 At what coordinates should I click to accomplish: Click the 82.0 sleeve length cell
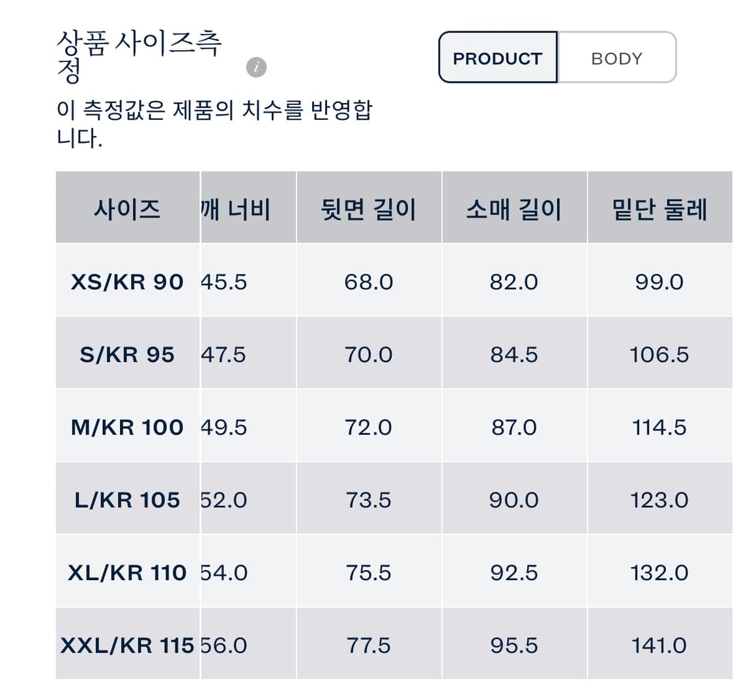pyautogui.click(x=514, y=282)
